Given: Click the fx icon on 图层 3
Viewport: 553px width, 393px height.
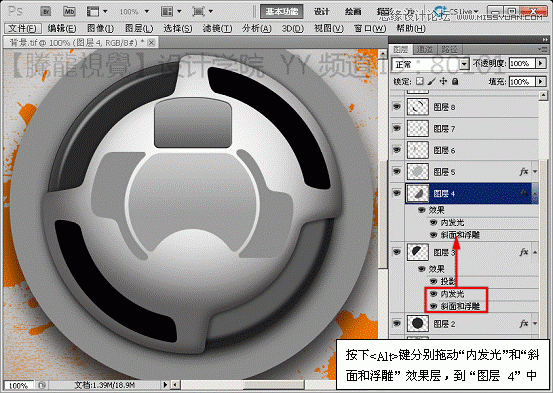Looking at the screenshot, I should (524, 252).
